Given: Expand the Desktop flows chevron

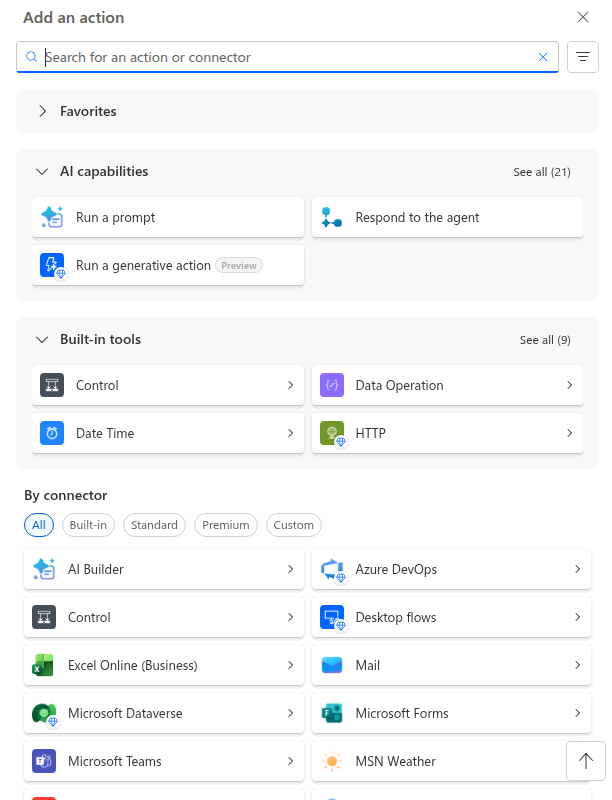Looking at the screenshot, I should (x=578, y=617).
